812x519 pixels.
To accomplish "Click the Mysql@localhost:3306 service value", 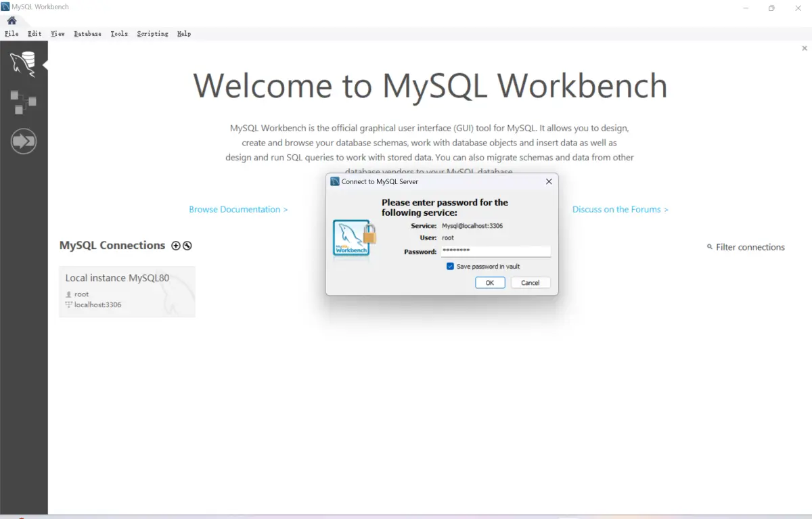I will click(472, 226).
